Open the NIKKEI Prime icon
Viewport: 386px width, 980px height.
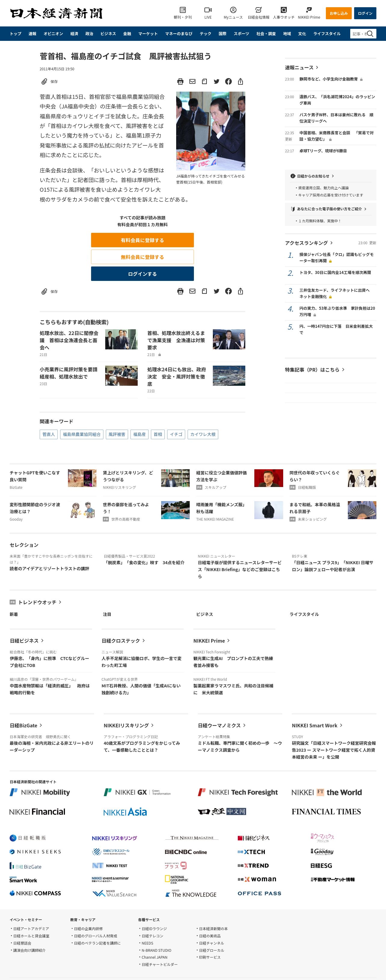[x=309, y=10]
